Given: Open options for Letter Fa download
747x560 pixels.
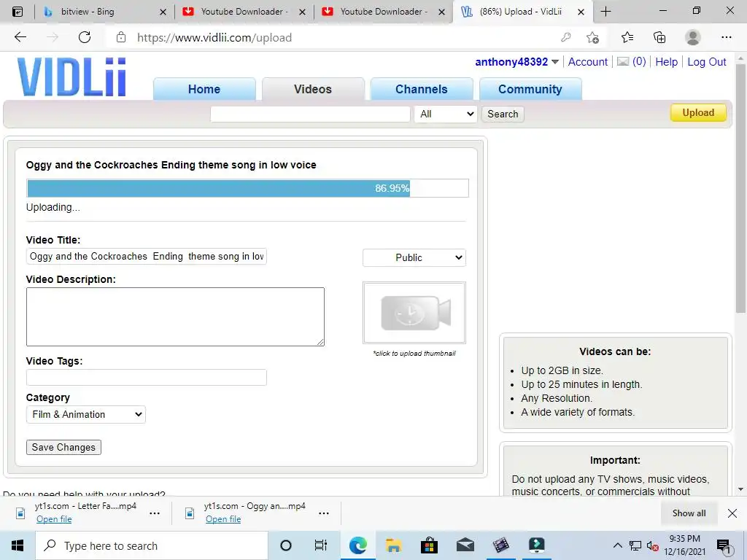Looking at the screenshot, I should coord(155,513).
